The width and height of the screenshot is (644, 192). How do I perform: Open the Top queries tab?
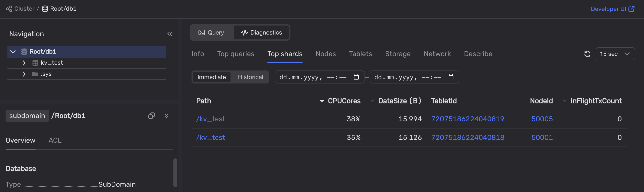(x=235, y=54)
